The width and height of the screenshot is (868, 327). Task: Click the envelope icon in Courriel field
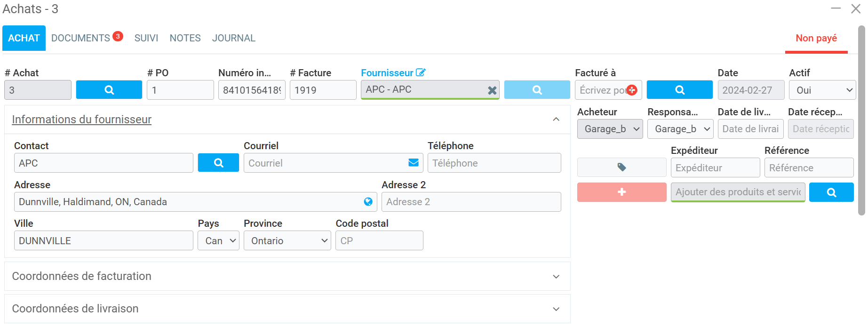tap(414, 163)
